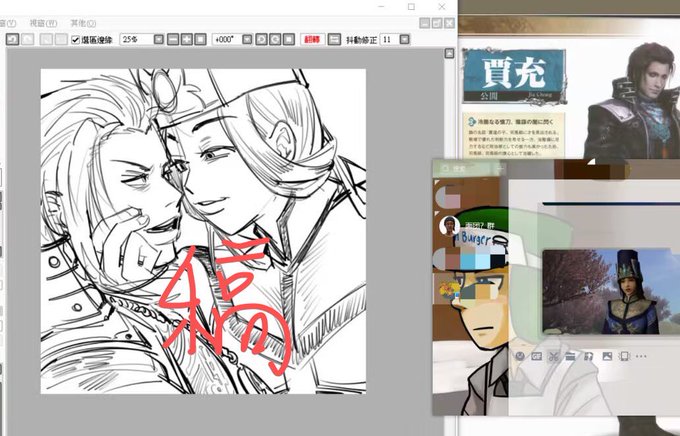Open the 抖動修正 stabilizer dropdown
This screenshot has width=680, height=436.
(405, 39)
